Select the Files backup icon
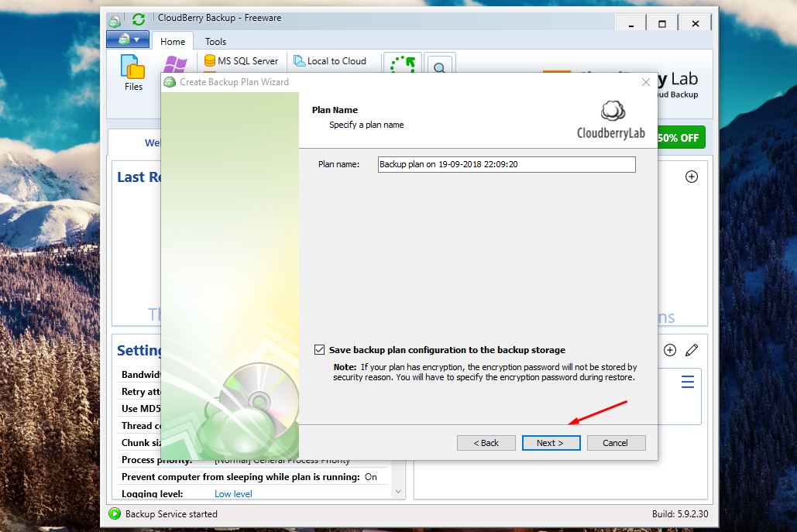This screenshot has height=532, width=797. point(133,73)
